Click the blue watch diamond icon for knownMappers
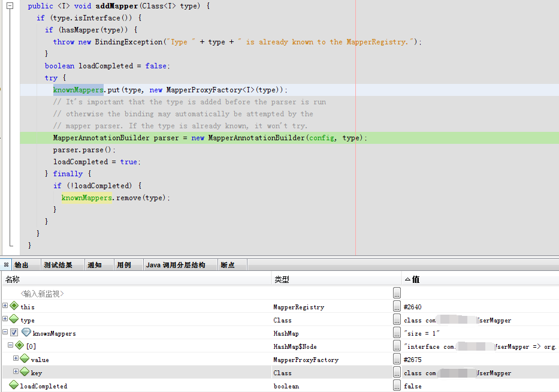Screen dimensions: 559x392 pyautogui.click(x=26, y=332)
